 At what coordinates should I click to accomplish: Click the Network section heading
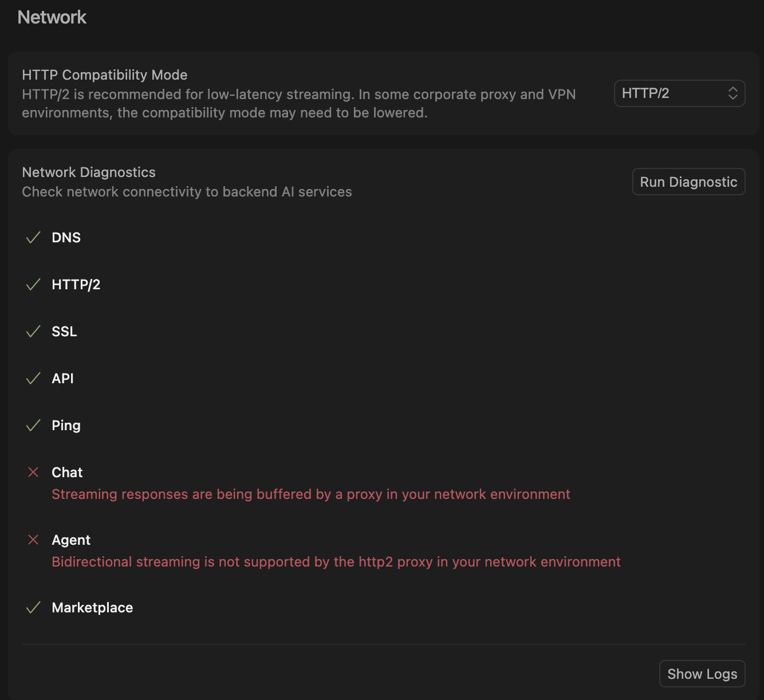[52, 18]
